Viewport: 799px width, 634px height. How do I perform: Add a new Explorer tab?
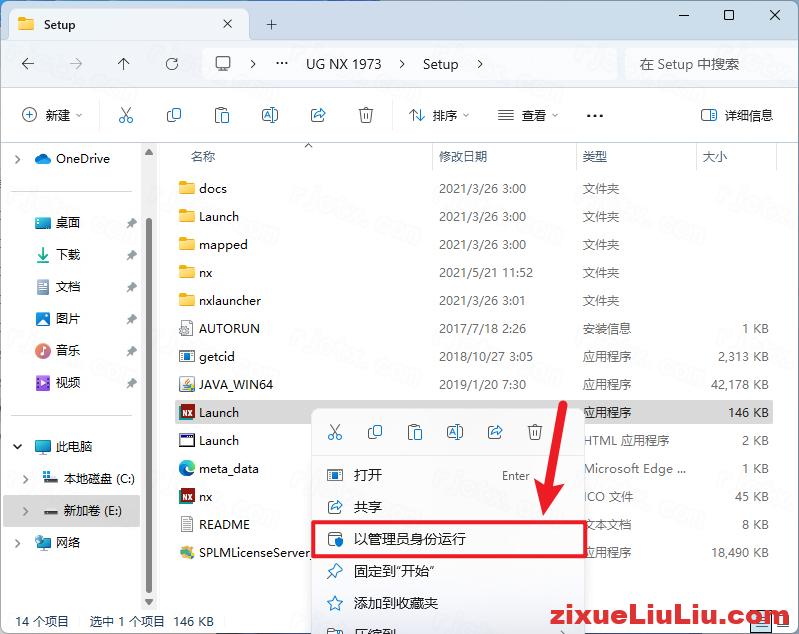tap(272, 24)
